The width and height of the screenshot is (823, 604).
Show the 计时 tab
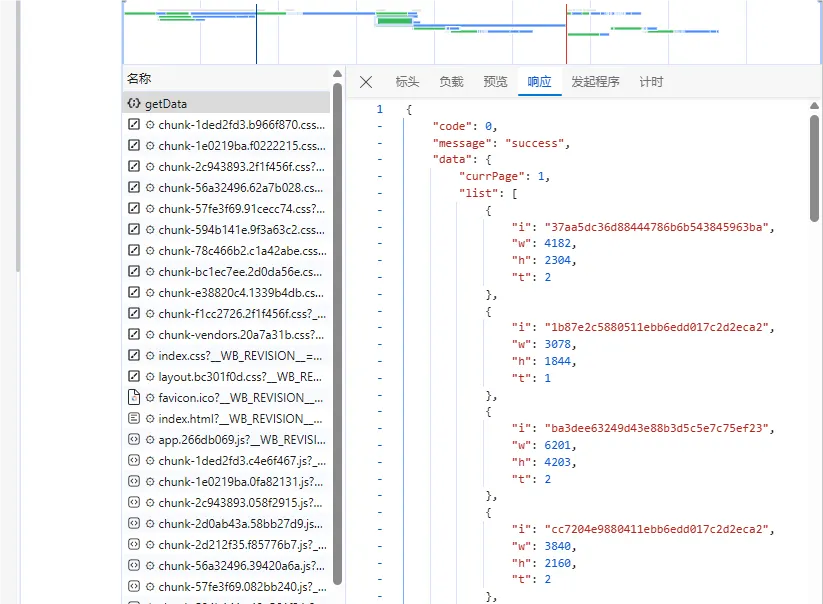651,82
